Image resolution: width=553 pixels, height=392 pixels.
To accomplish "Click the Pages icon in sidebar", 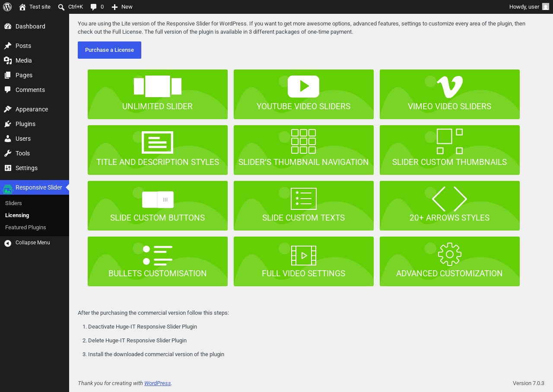I will click(8, 75).
